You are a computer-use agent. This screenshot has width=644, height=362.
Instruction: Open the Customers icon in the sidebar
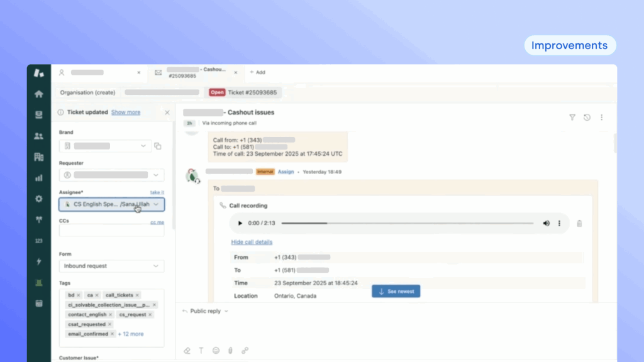pos(39,136)
